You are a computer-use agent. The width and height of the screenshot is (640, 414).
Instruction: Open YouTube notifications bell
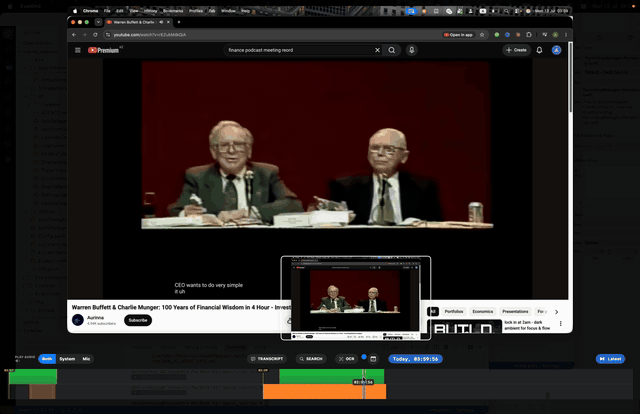coord(539,50)
